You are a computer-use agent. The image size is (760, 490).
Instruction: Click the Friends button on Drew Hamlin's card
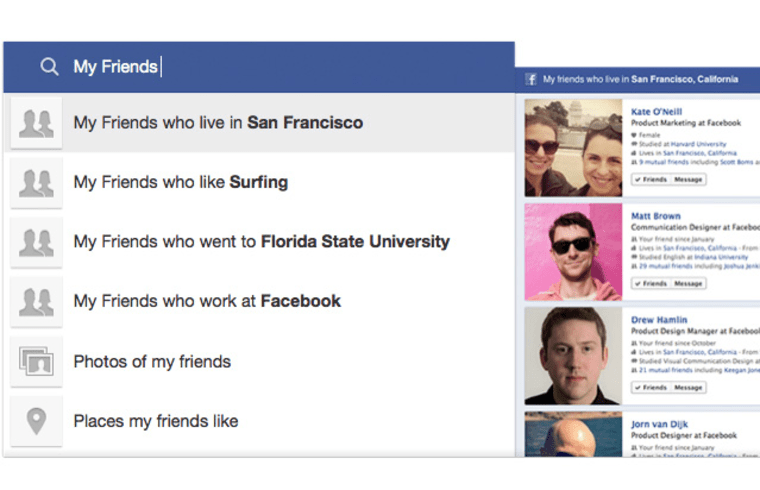click(650, 388)
